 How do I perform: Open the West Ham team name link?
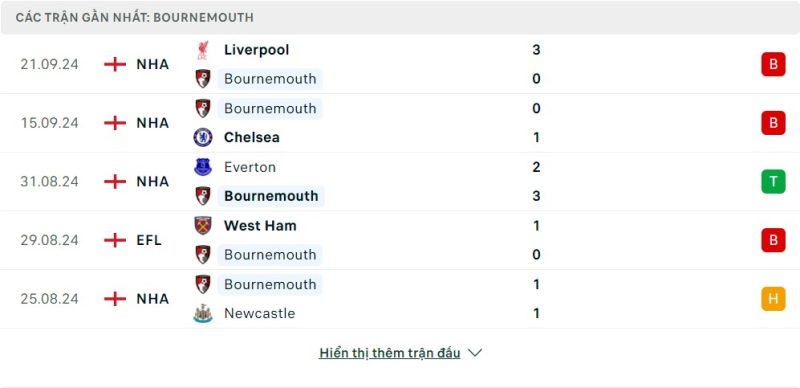pos(260,225)
